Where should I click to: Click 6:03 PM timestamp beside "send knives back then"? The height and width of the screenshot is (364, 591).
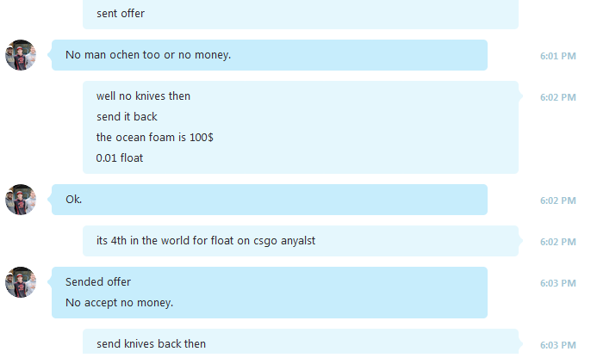click(558, 345)
